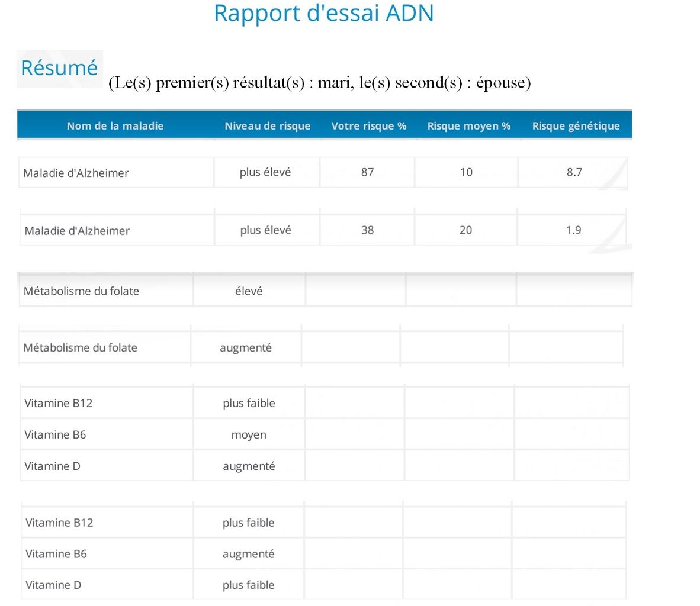Viewport: 700px width, 606px height.
Task: Click the 'Nom de la maladie' column header
Action: pos(115,126)
